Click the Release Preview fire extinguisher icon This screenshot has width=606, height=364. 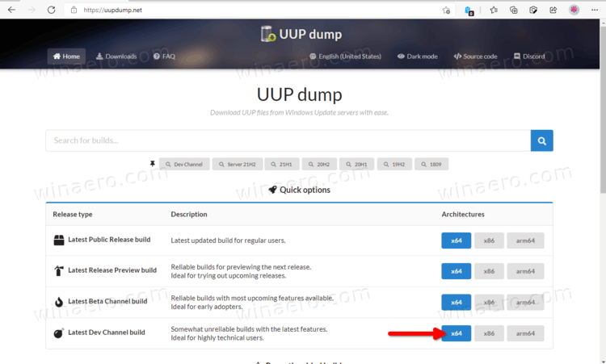(59, 271)
